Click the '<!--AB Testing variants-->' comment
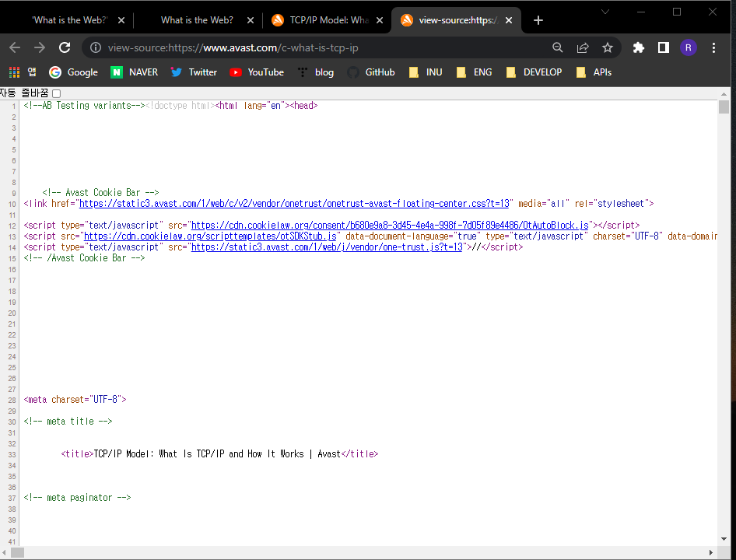The height and width of the screenshot is (560, 736). (85, 106)
